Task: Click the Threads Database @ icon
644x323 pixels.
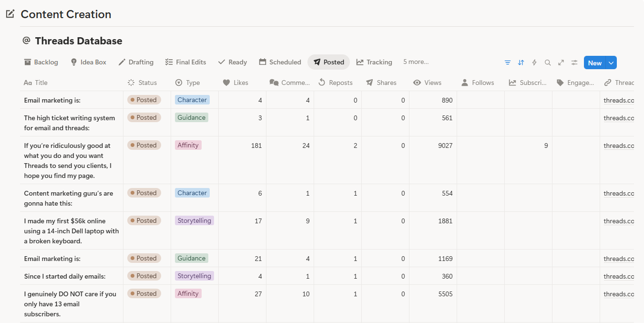Action: (x=26, y=41)
